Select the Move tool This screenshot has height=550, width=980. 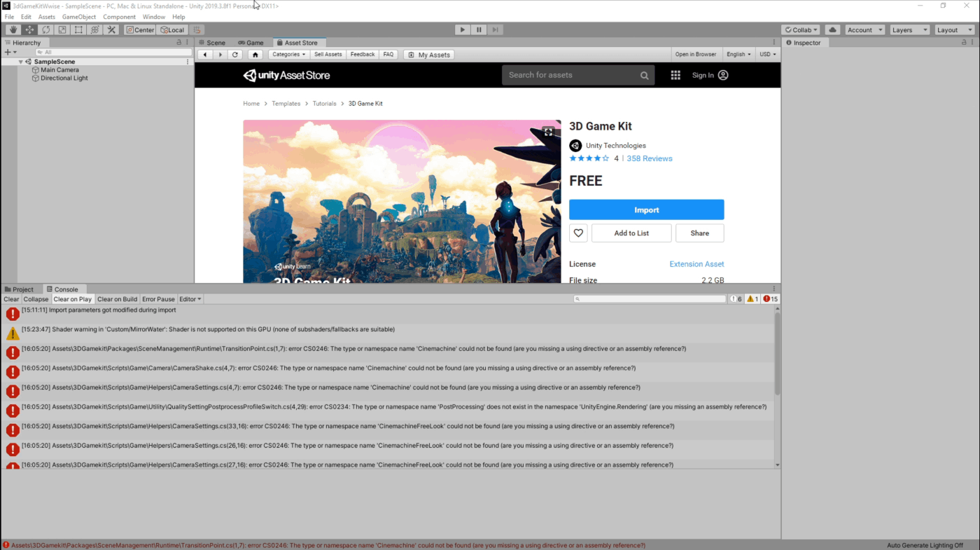tap(29, 29)
